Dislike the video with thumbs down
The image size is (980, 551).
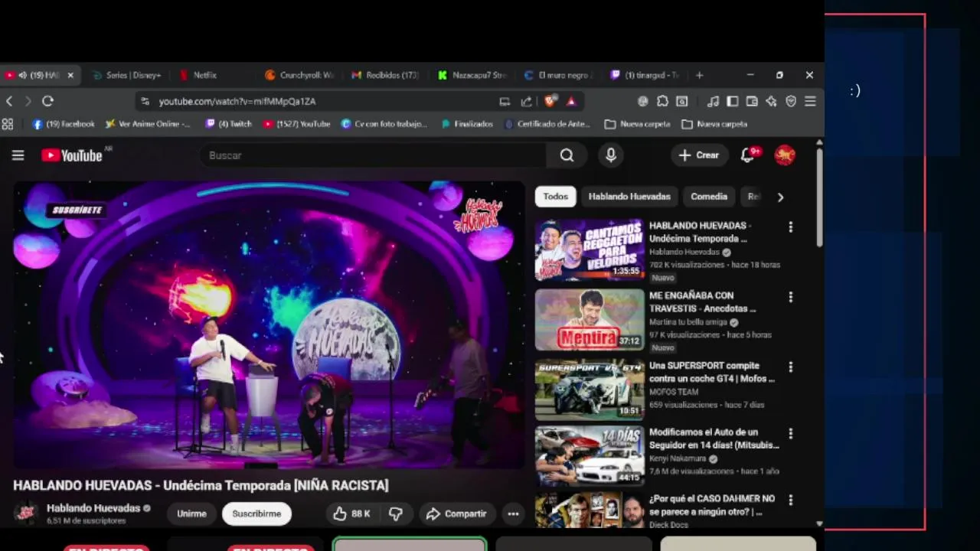click(396, 514)
